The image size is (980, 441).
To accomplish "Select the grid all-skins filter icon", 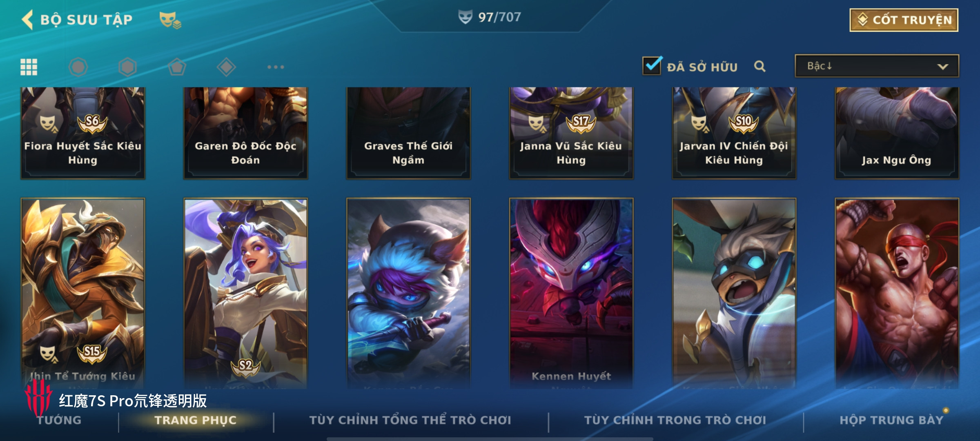I will pyautogui.click(x=29, y=67).
